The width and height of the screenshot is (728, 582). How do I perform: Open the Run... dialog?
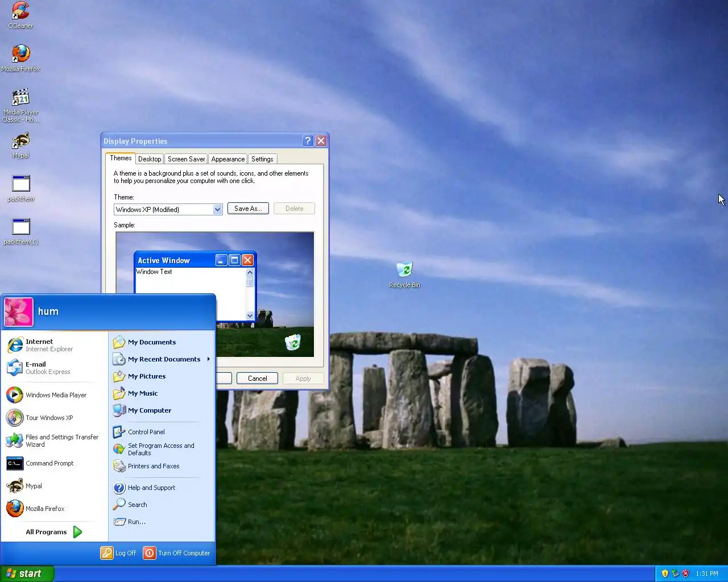click(x=162, y=522)
